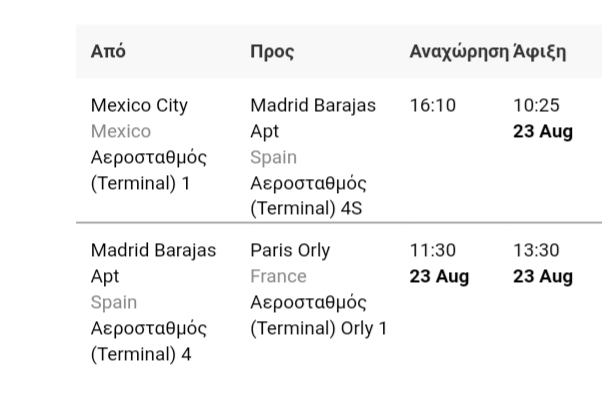
Task: Click the Spain label under first destination
Action: [273, 157]
